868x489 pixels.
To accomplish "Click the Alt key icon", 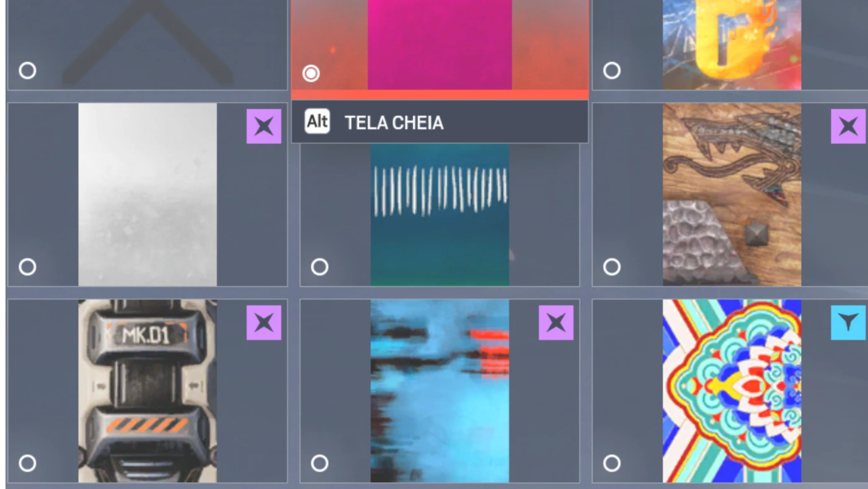I will click(317, 122).
